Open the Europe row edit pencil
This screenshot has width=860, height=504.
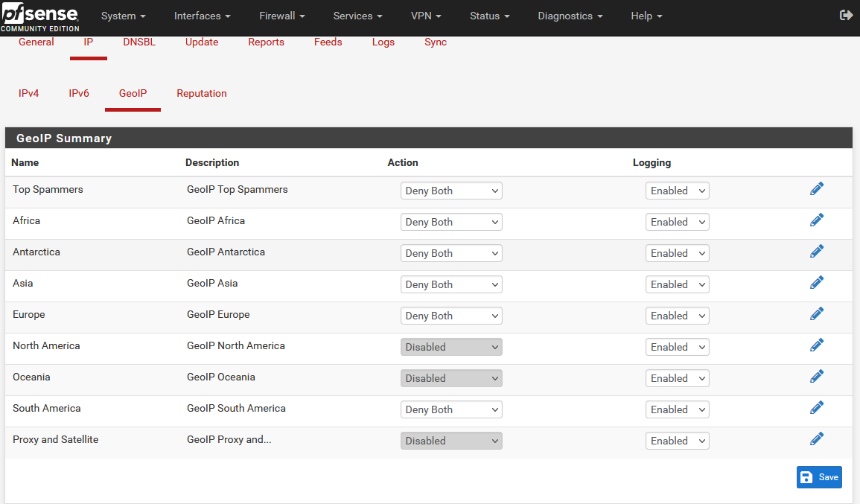(x=817, y=314)
